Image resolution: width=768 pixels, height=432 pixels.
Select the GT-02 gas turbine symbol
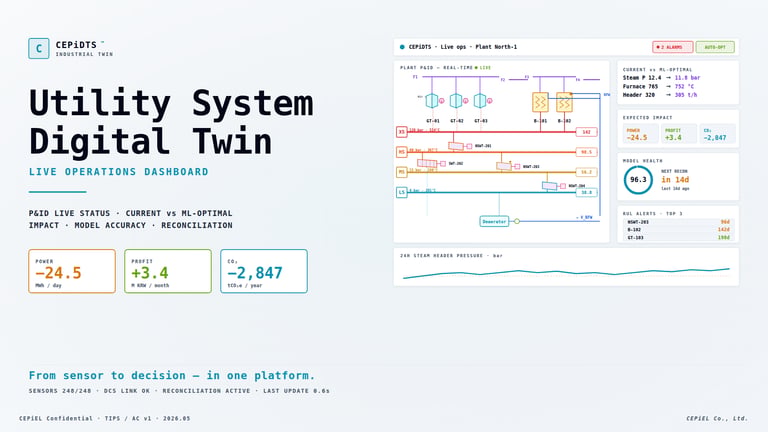tap(456, 101)
